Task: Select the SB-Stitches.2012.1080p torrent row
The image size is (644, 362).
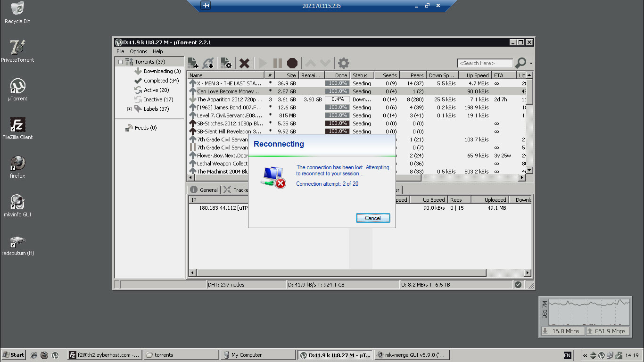Action: click(x=356, y=123)
